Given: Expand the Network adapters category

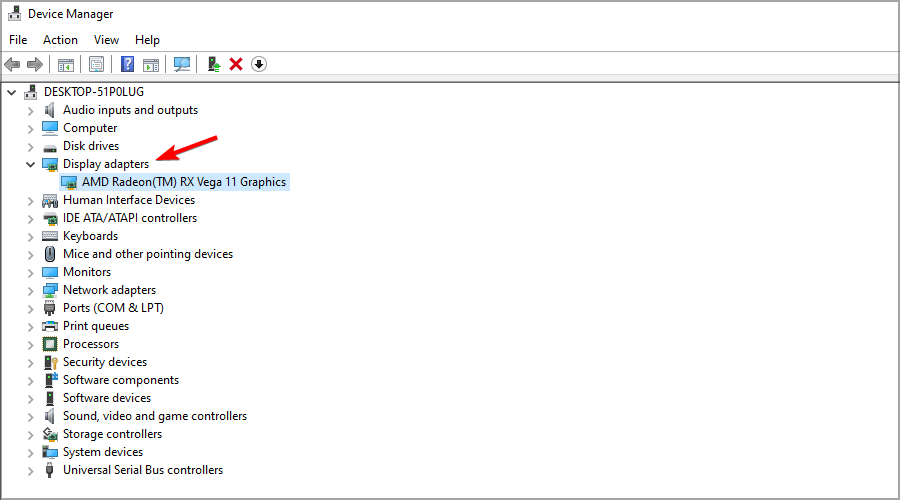Looking at the screenshot, I should (30, 290).
